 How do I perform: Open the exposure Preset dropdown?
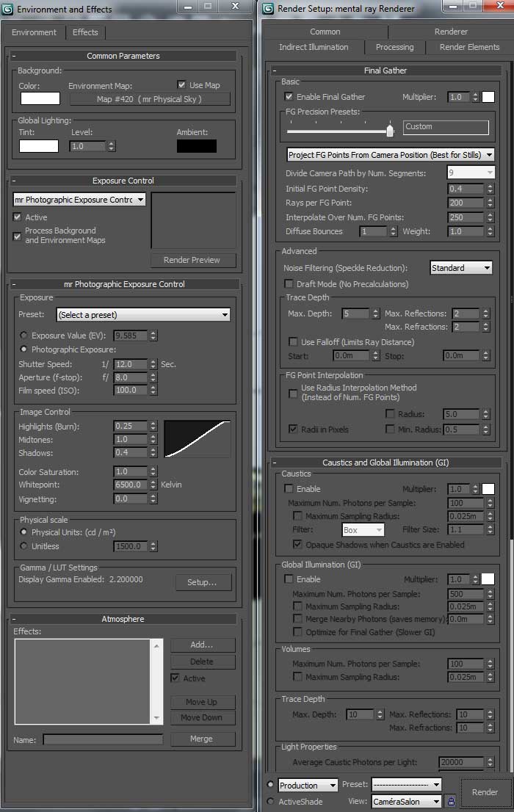pos(143,315)
